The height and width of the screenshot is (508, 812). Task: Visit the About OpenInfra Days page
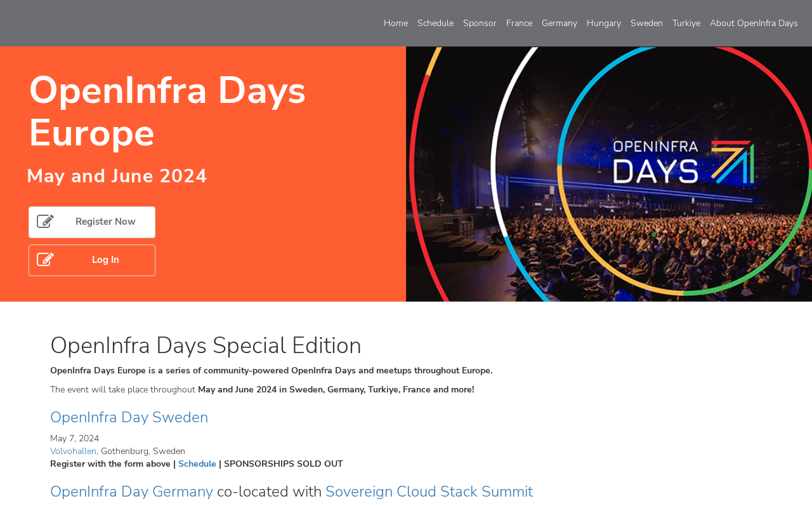753,23
